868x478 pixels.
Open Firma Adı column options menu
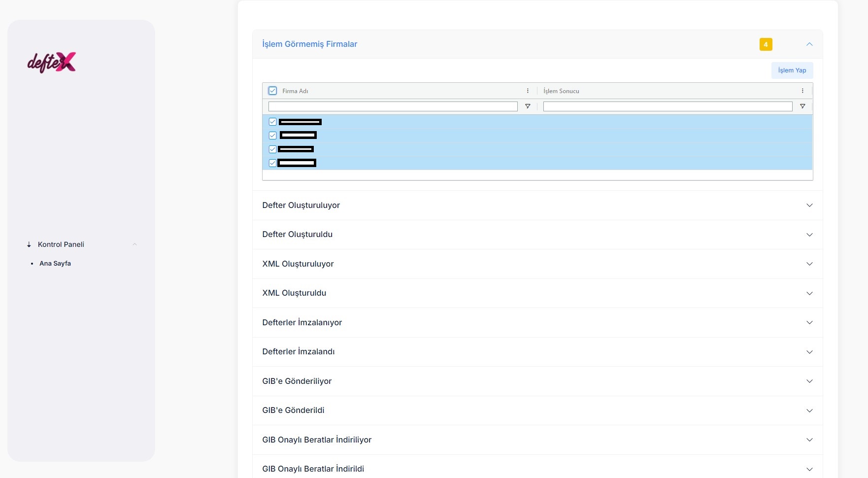(x=528, y=91)
